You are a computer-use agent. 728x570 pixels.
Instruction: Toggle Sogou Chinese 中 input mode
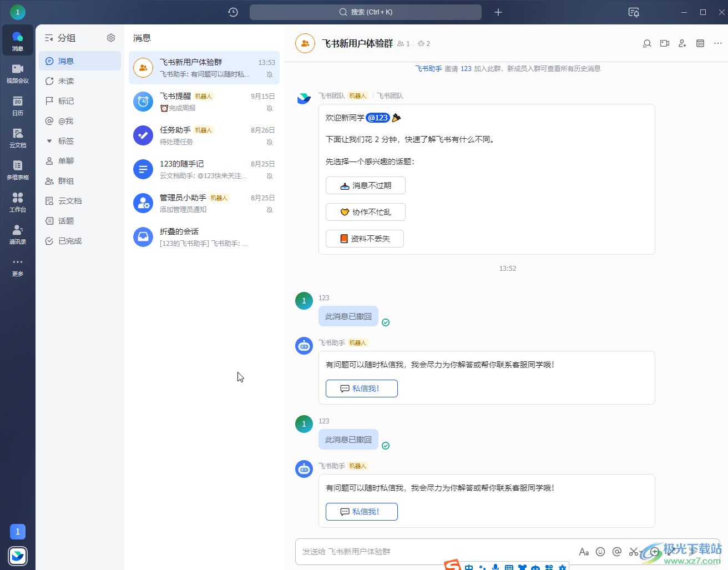tap(469, 567)
